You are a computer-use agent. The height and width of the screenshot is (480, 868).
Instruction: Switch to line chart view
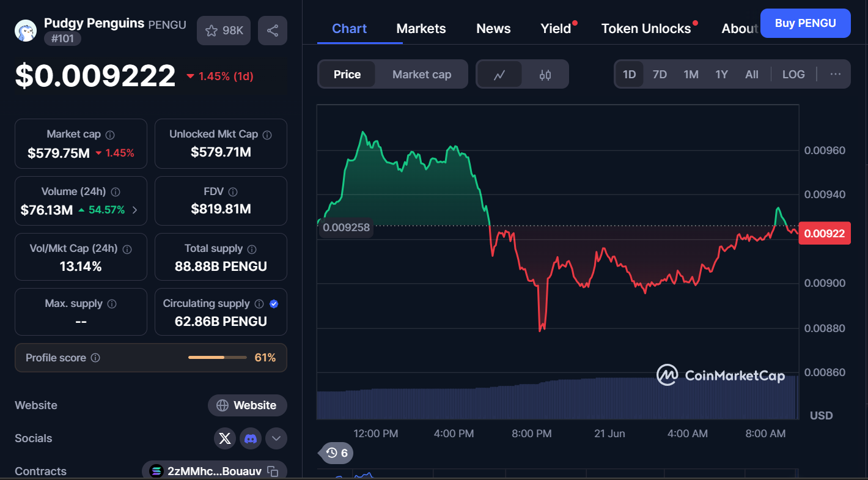tap(499, 75)
